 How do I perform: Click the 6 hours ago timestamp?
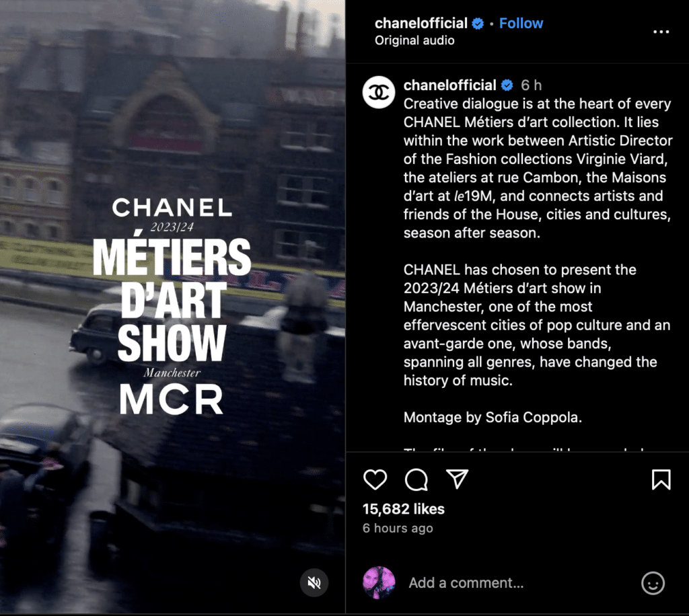click(398, 528)
